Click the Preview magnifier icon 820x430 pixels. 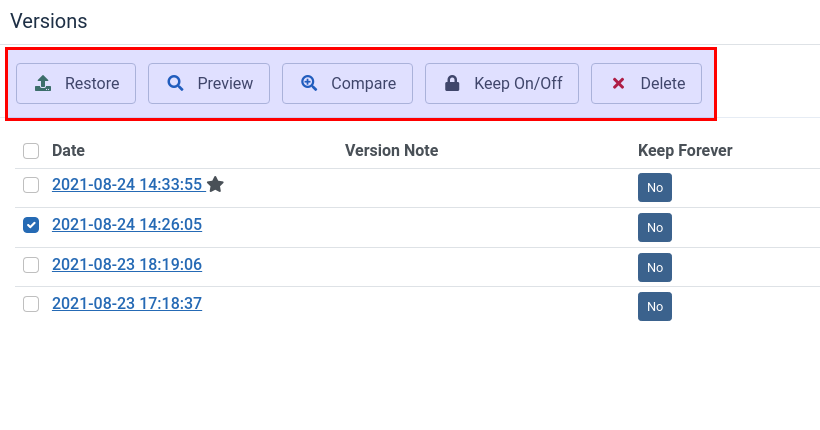tap(175, 84)
